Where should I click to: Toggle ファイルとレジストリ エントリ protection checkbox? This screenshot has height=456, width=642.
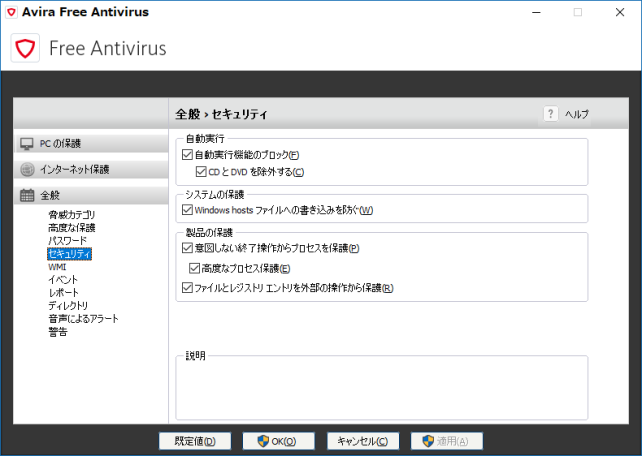pos(187,288)
